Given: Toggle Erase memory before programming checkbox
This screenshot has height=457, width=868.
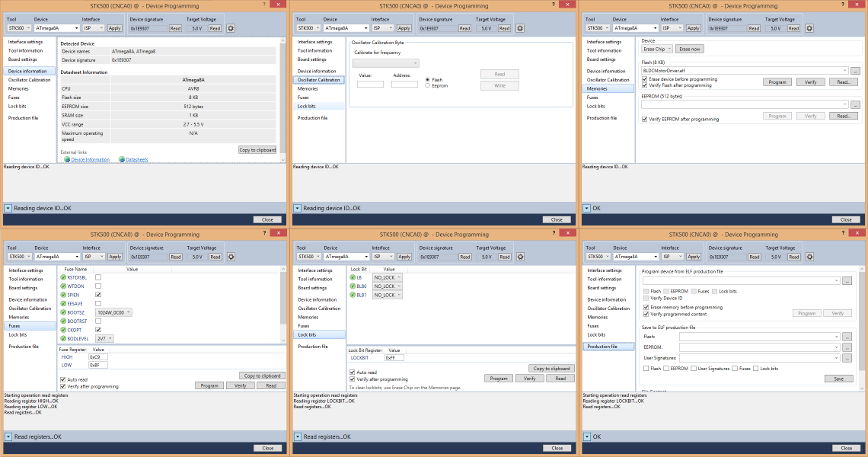Looking at the screenshot, I should click(x=646, y=307).
